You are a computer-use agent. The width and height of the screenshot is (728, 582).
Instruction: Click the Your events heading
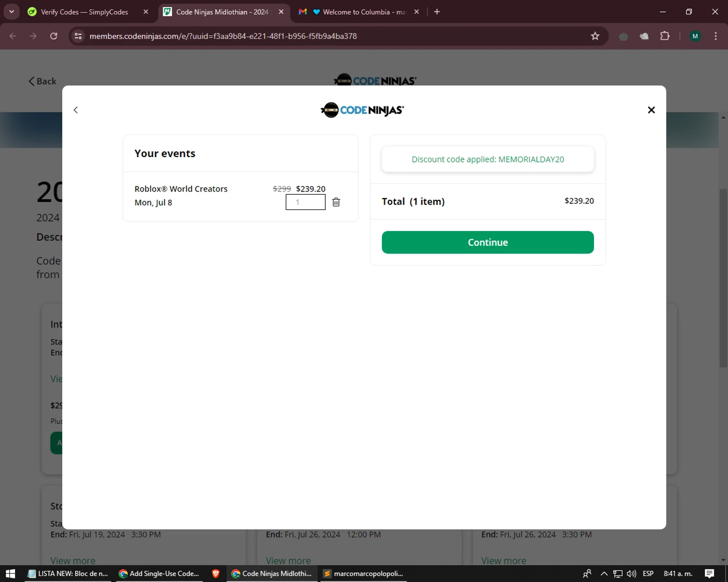click(165, 154)
